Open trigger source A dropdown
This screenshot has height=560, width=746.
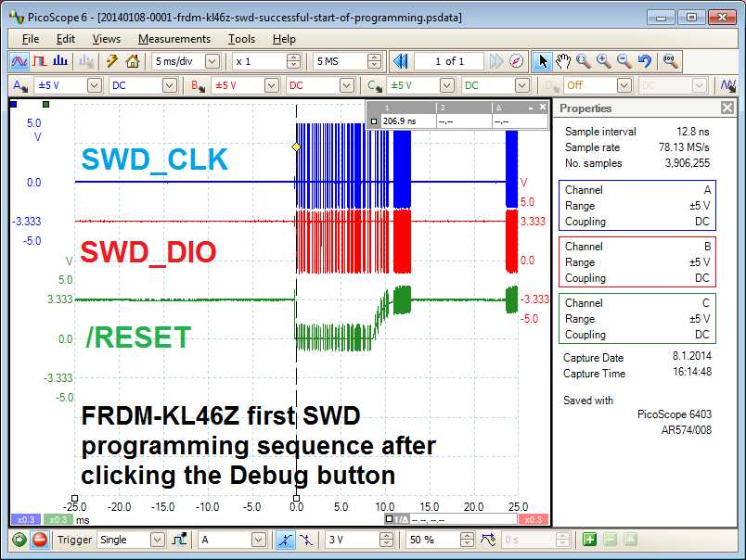point(258,540)
